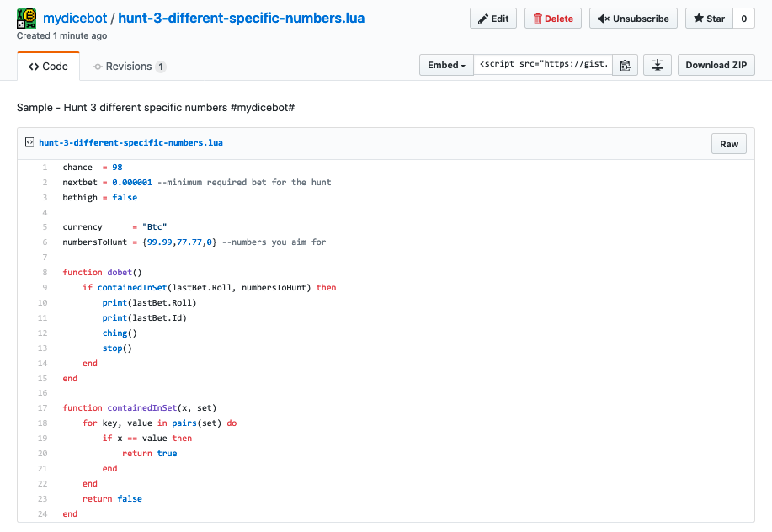Open the mydicebot profile link

pos(75,19)
